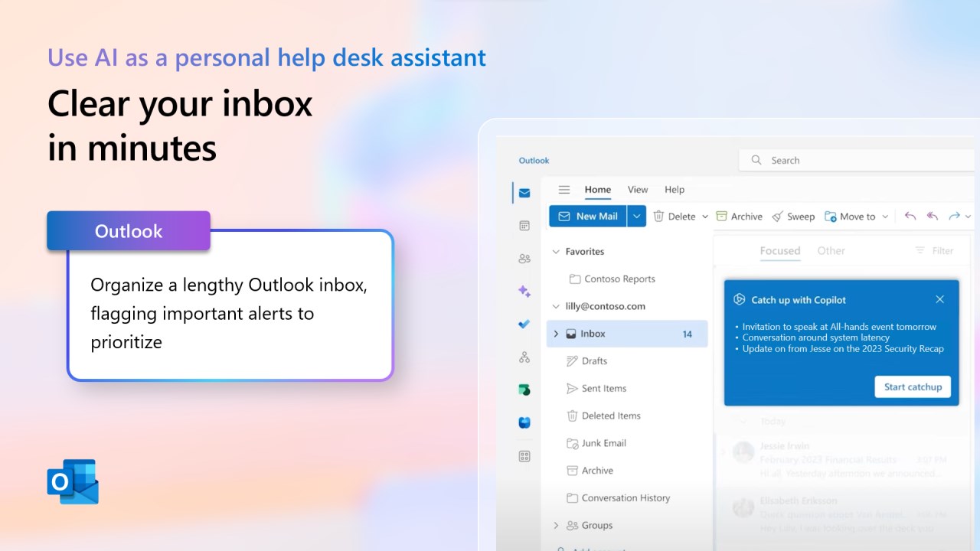
Task: Close the Catch up with Copilot card
Action: (x=940, y=299)
